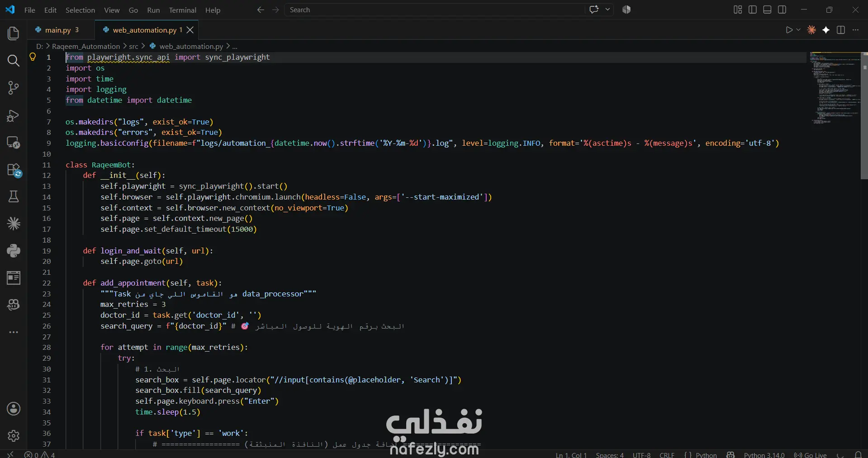The image size is (868, 458).
Task: Open the Manage gear menu
Action: tap(14, 436)
